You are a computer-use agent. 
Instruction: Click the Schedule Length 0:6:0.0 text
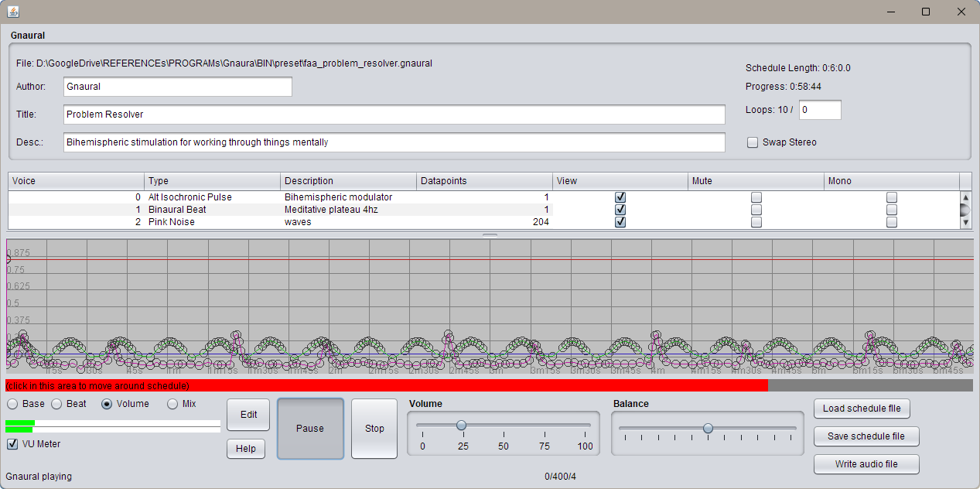point(798,68)
